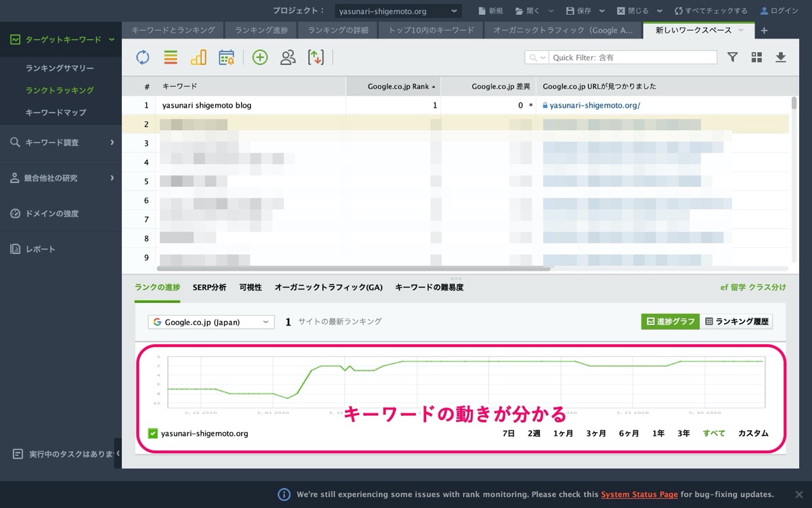Screen dimensions: 812x508
Task: Click 保存 save button
Action: (579, 11)
